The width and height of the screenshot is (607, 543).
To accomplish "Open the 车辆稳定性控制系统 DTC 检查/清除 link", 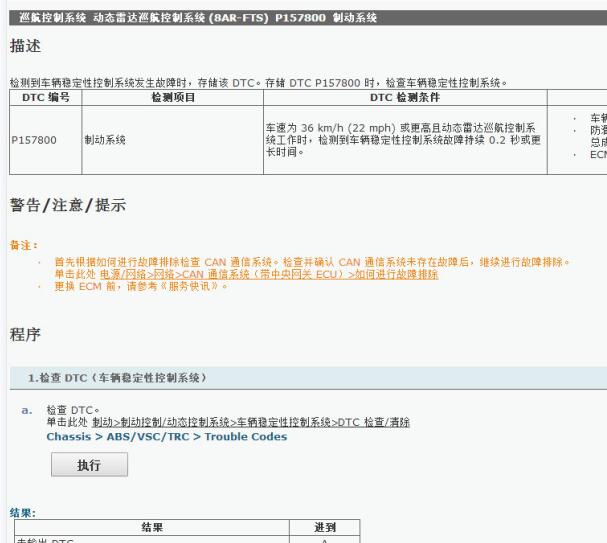I will 251,422.
